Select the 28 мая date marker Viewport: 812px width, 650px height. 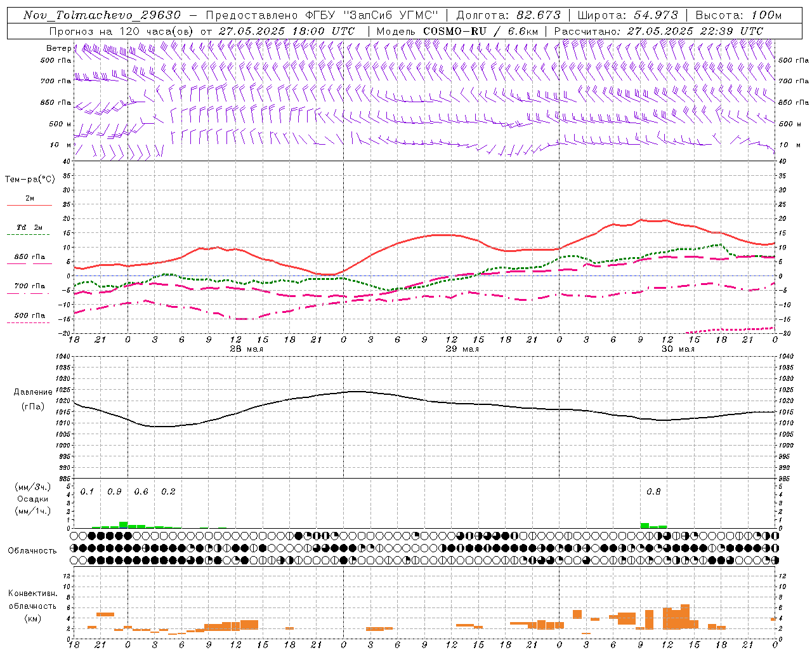(246, 349)
